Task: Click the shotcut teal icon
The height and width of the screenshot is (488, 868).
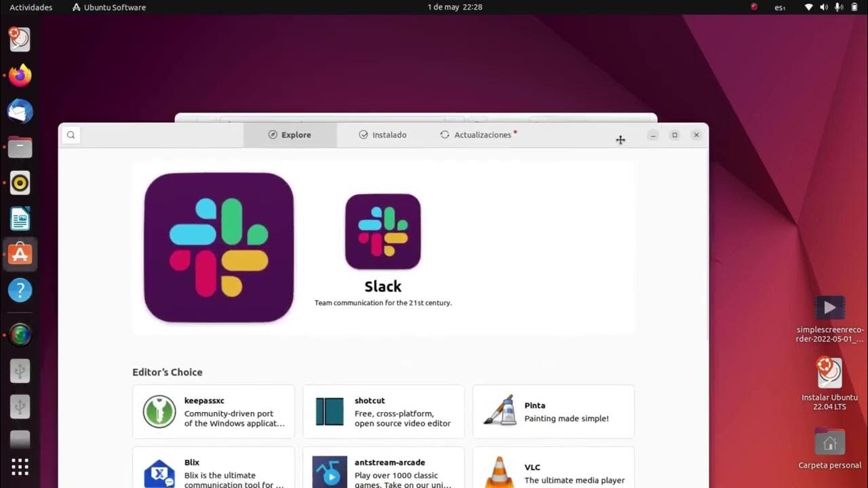Action: pos(330,411)
